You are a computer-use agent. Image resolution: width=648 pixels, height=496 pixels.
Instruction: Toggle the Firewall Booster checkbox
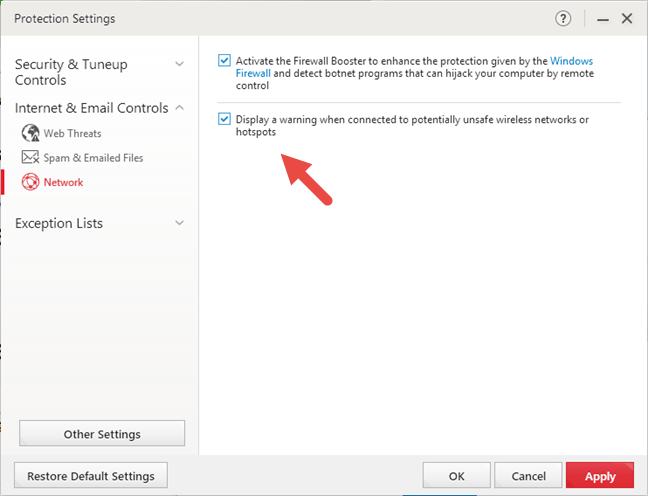click(x=224, y=61)
